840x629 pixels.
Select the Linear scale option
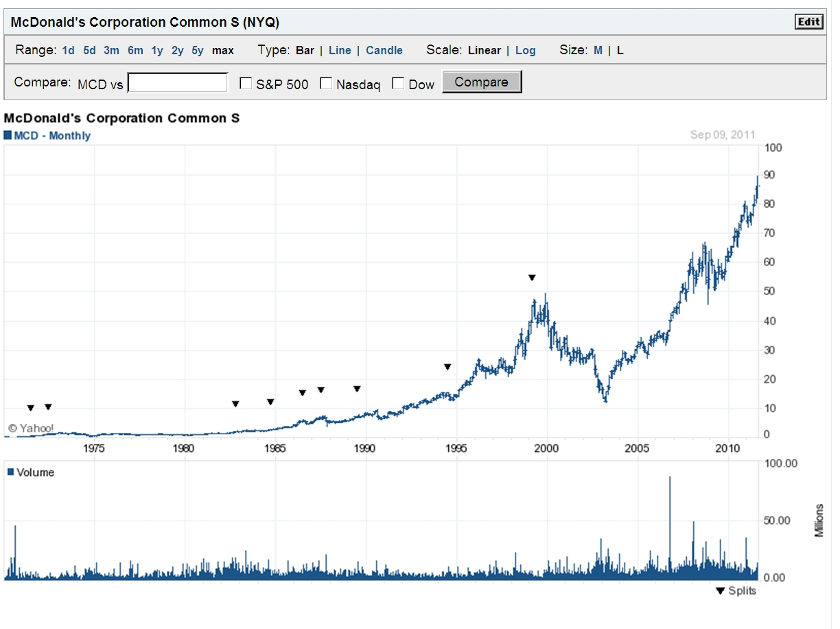point(485,50)
